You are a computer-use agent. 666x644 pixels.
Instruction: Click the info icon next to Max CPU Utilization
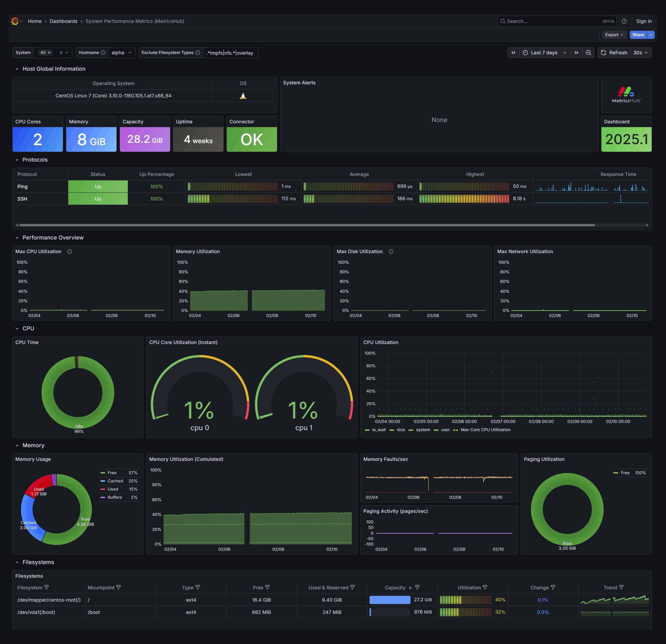[70, 251]
